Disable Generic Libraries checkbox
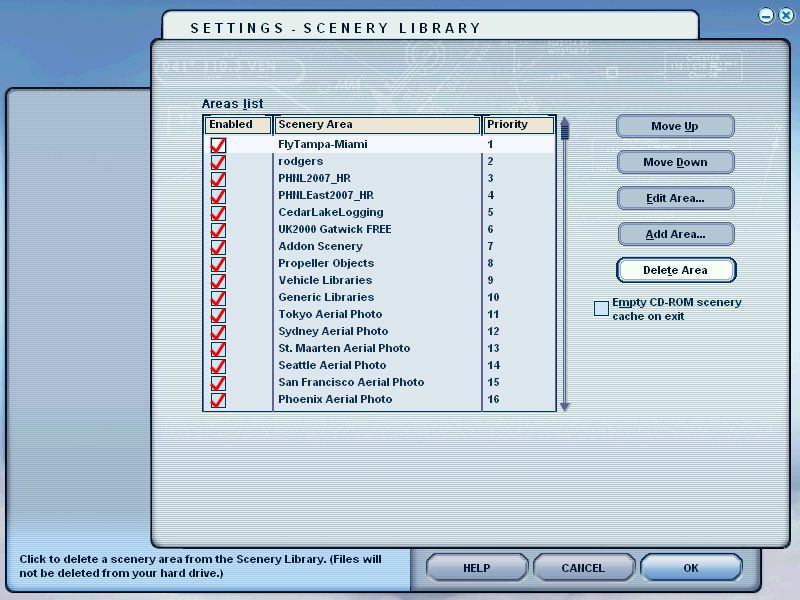The image size is (800, 600). [x=218, y=298]
